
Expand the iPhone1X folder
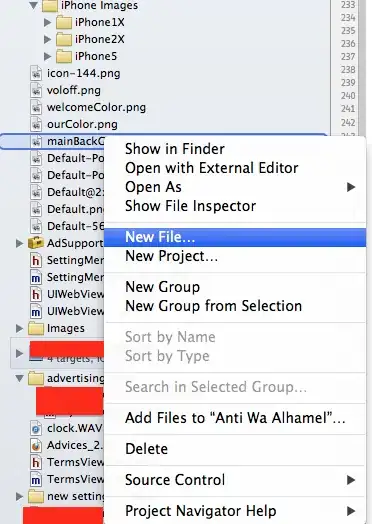[x=47, y=22]
